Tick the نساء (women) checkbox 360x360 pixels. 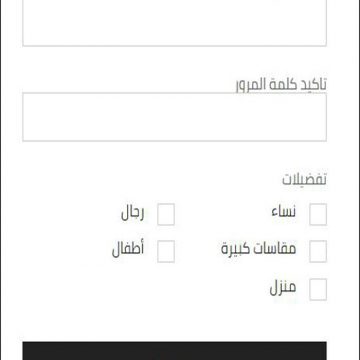click(x=318, y=214)
